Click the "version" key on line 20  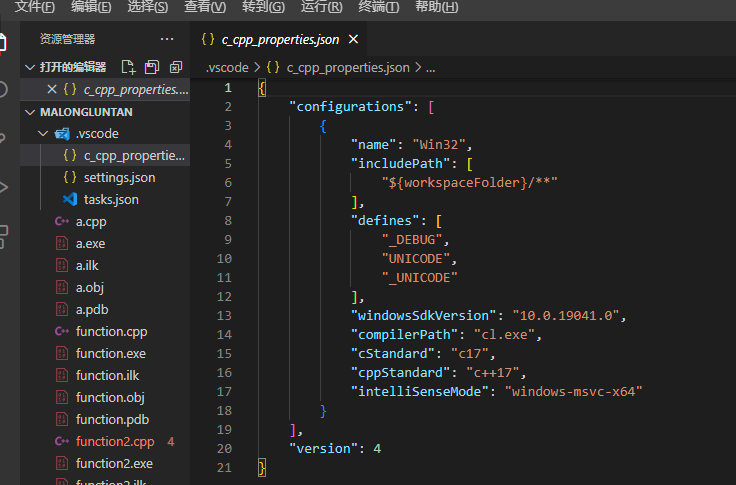[323, 449]
